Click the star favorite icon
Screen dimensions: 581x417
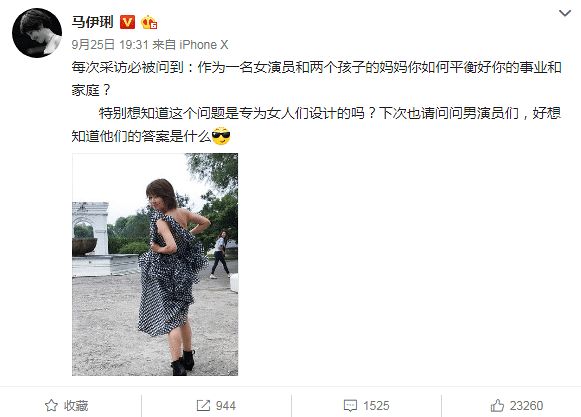[52, 406]
